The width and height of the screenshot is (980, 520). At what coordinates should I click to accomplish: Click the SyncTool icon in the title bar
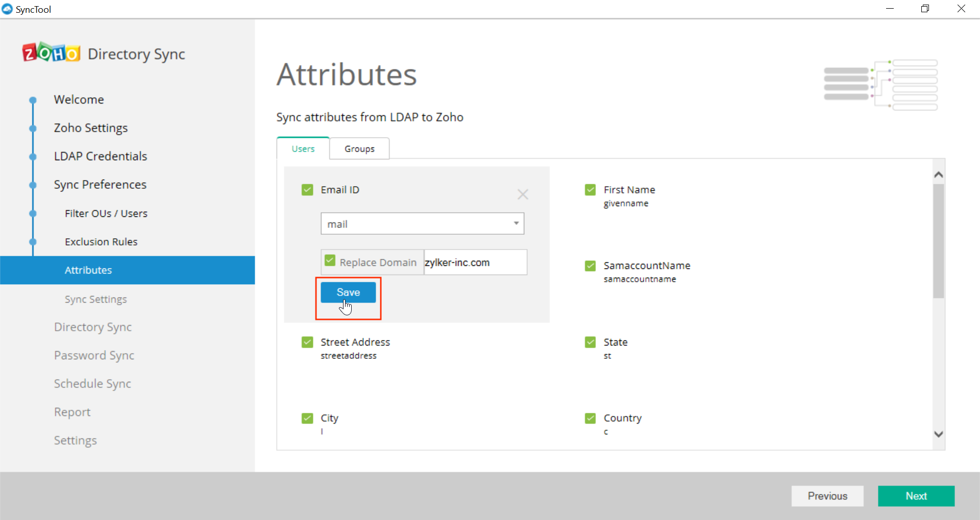pos(7,9)
